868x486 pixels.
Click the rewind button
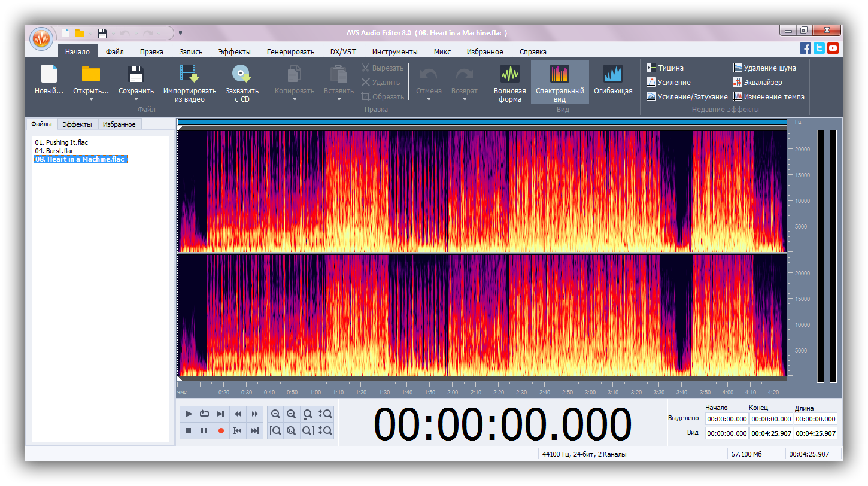(238, 414)
